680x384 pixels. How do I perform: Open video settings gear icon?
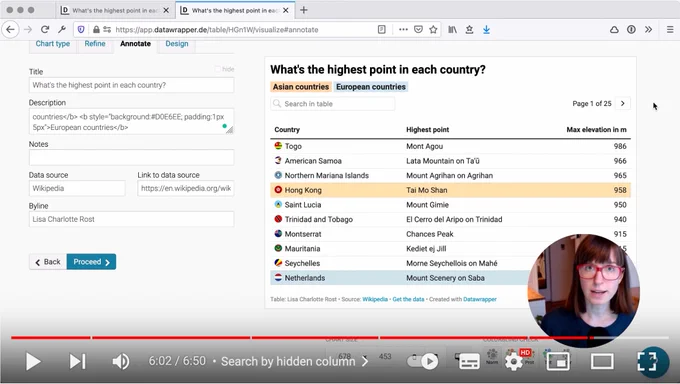514,361
